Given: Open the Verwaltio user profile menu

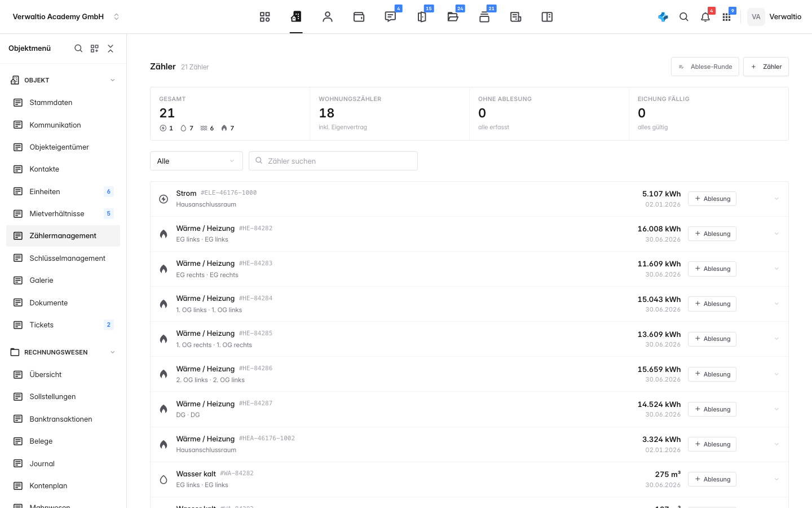Looking at the screenshot, I should [775, 17].
